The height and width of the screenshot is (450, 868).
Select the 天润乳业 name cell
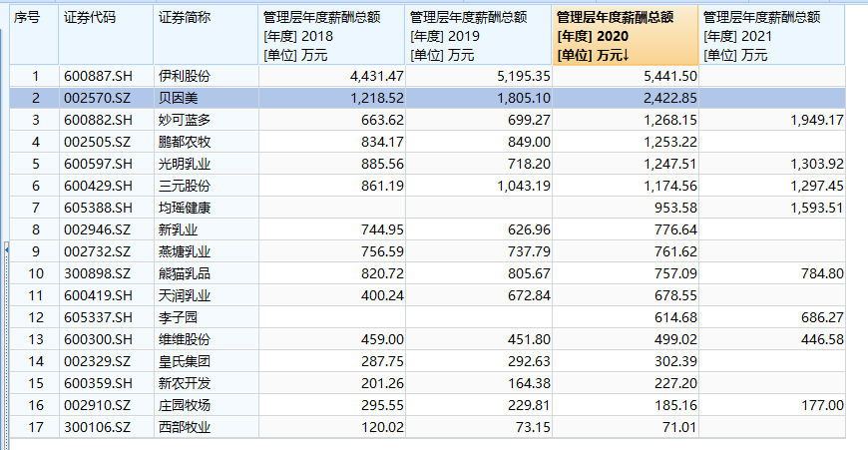point(185,295)
